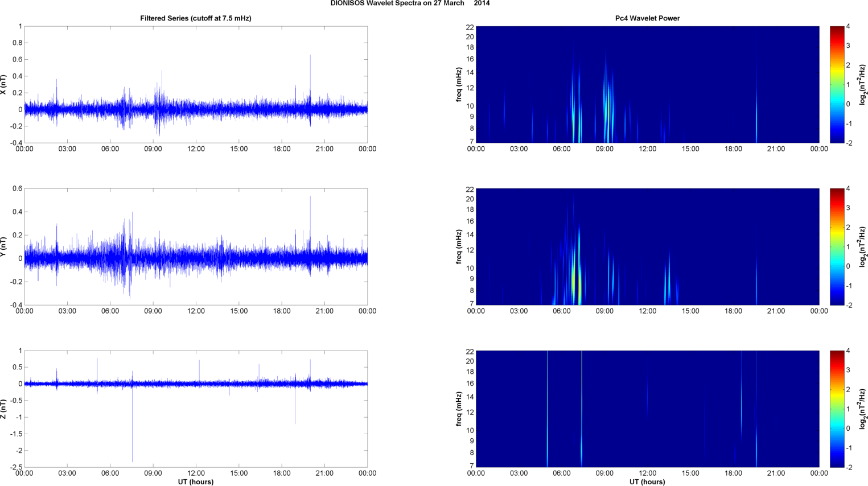Click the X (nT) axis label
The width and height of the screenshot is (868, 486).
pos(3,85)
